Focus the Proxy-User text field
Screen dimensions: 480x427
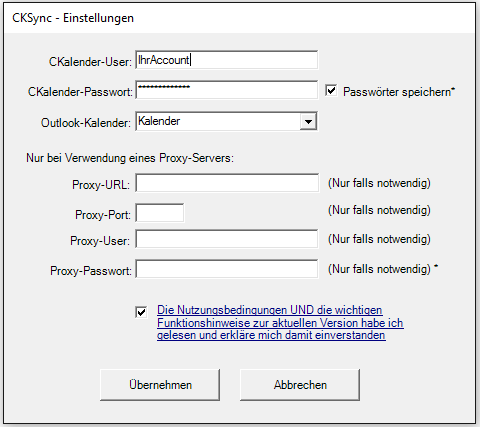[227, 239]
